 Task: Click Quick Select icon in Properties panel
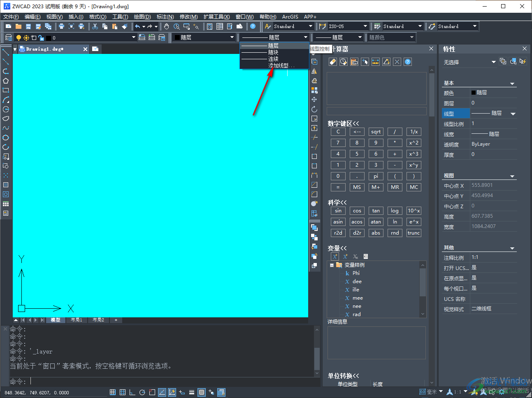(x=523, y=61)
